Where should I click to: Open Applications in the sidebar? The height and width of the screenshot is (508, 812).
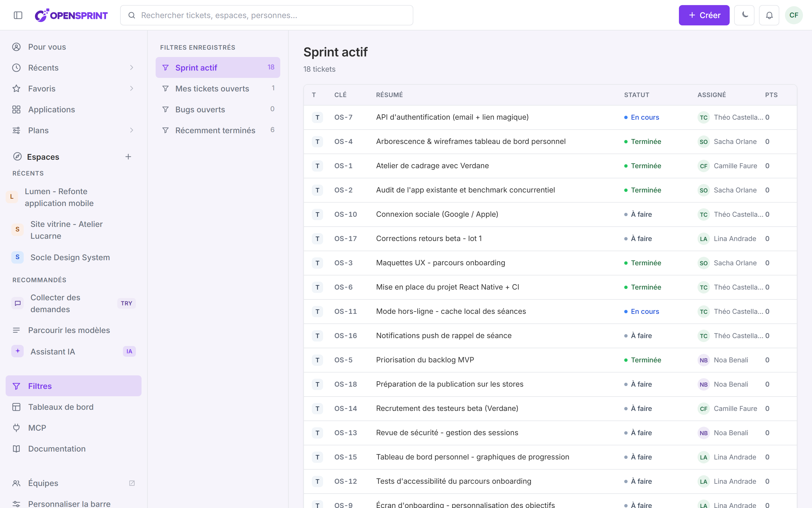pyautogui.click(x=74, y=109)
